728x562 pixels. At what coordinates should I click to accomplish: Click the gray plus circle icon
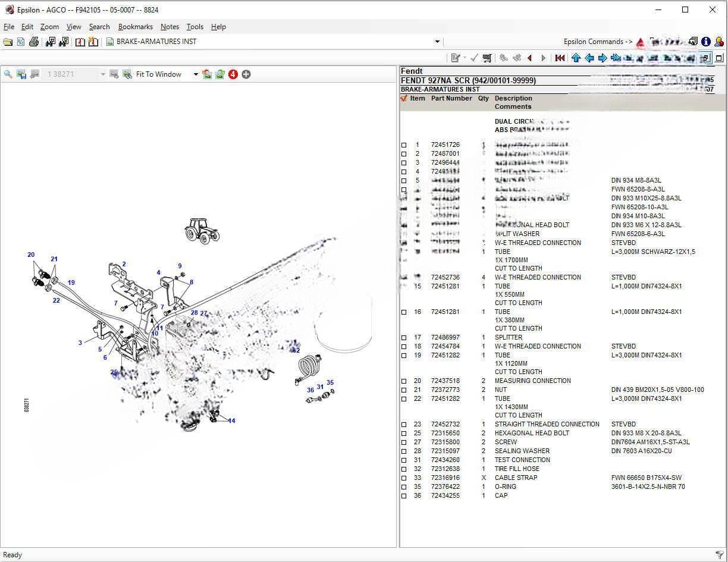tap(246, 74)
